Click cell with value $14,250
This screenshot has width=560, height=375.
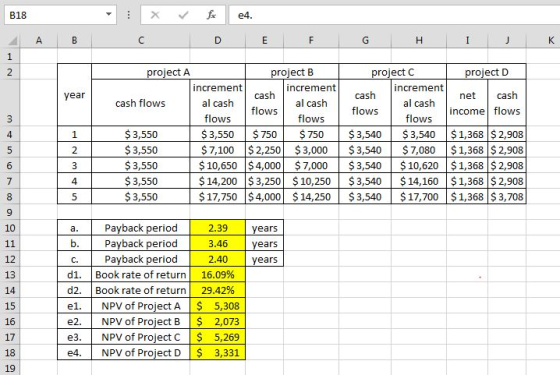point(311,197)
